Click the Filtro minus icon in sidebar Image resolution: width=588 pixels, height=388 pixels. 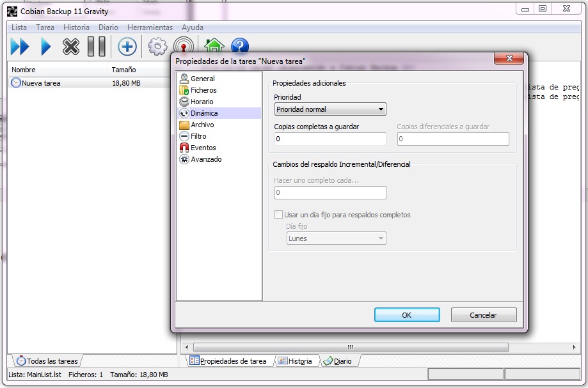pos(184,136)
